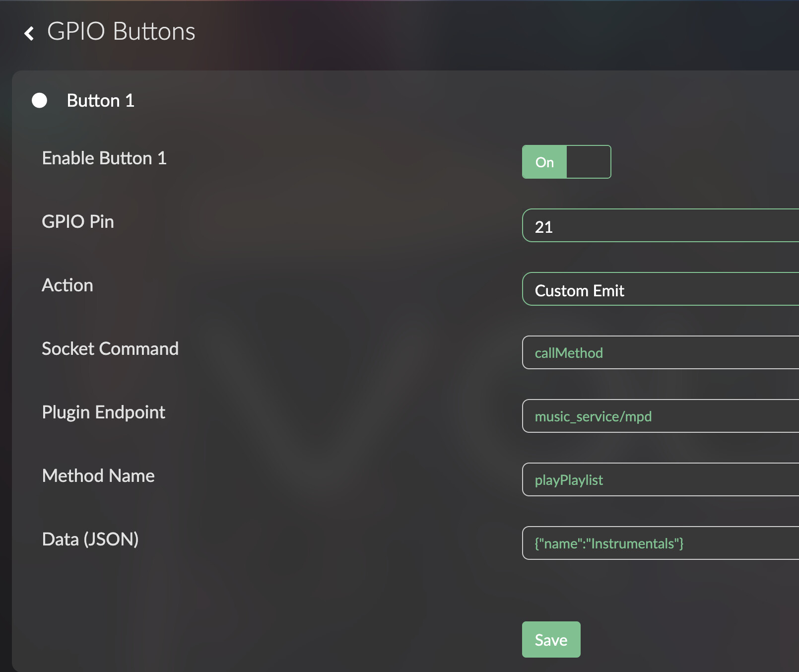Expand the Action dropdown set to Custom Emit
799x672 pixels.
pyautogui.click(x=660, y=289)
